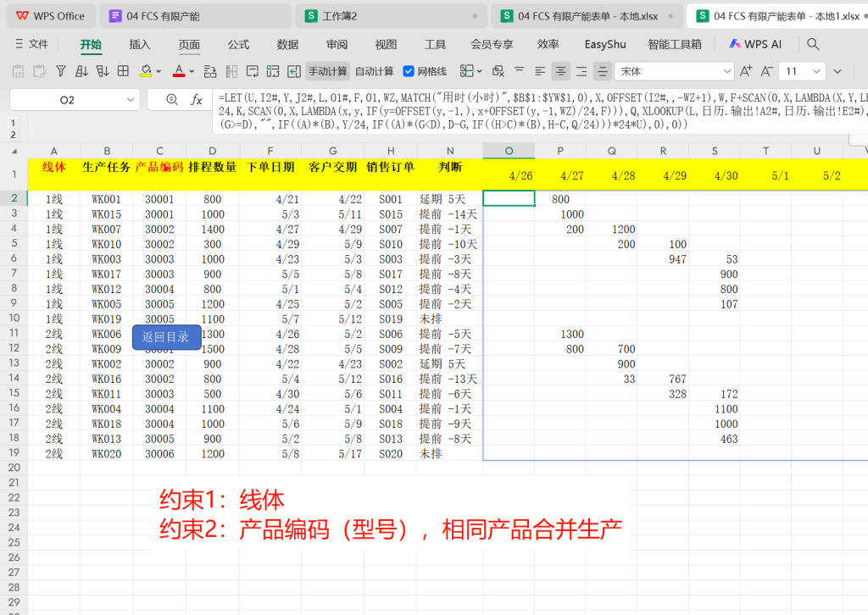This screenshot has width=868, height=615.
Task: Select all cells via corner triangle
Action: pyautogui.click(x=14, y=151)
